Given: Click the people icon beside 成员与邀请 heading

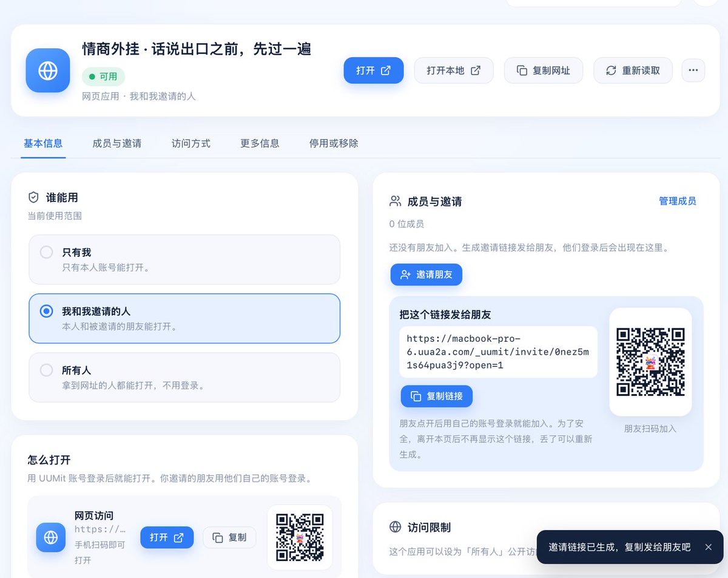Looking at the screenshot, I should pos(396,201).
